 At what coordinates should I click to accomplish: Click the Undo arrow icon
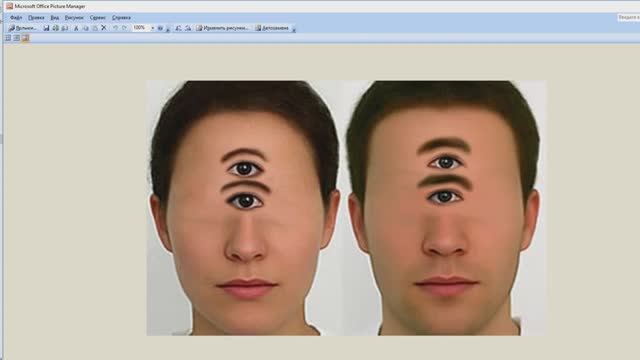tap(116, 28)
